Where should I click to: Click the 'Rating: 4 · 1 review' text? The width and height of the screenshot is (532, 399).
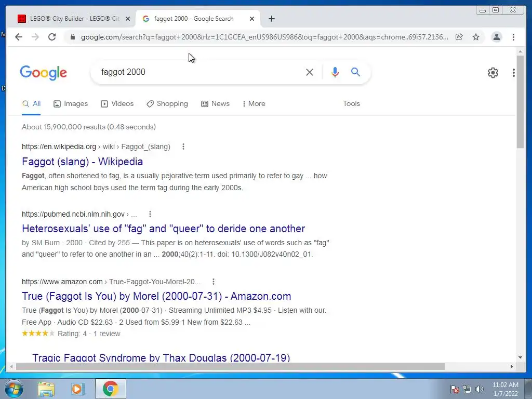89,334
